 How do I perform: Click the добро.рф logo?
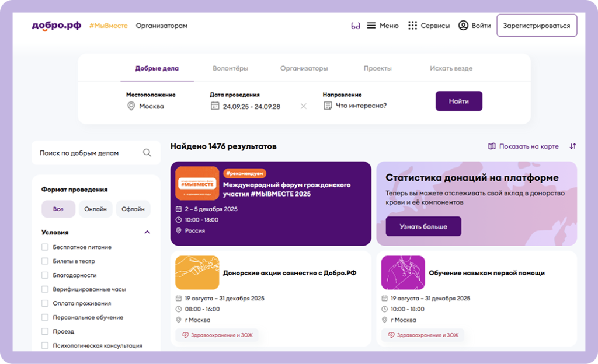[57, 26]
